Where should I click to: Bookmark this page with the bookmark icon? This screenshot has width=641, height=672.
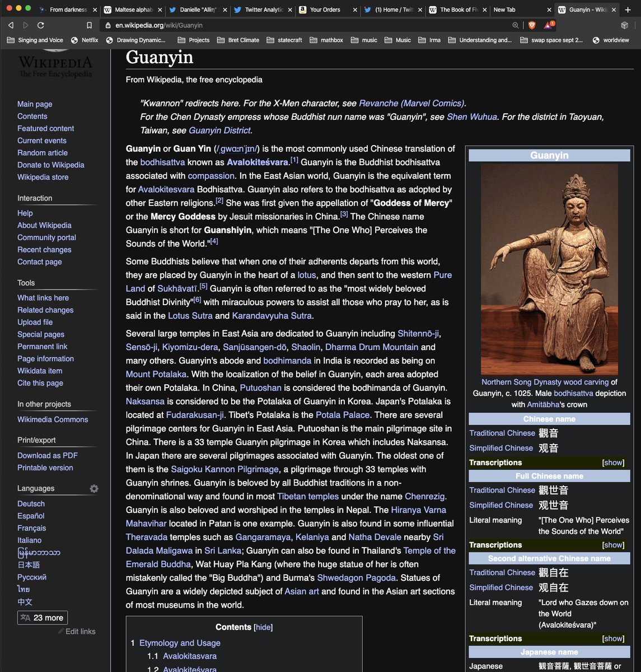pyautogui.click(x=89, y=25)
